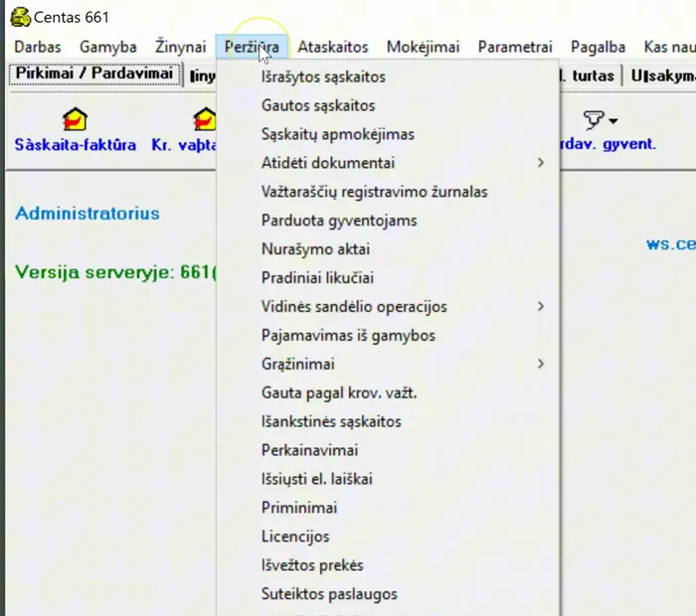Open the Žinynai menu
Viewport: 696px width, 616px height.
click(181, 47)
